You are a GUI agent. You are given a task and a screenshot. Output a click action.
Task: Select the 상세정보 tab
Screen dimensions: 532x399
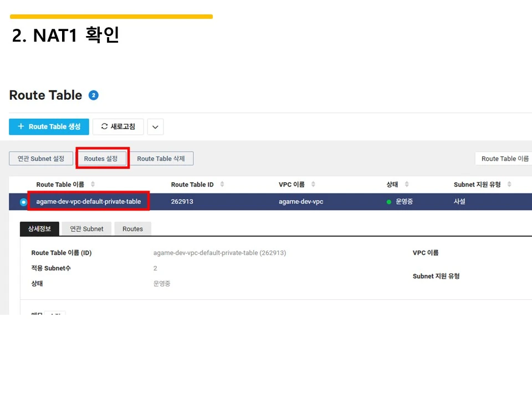click(39, 228)
